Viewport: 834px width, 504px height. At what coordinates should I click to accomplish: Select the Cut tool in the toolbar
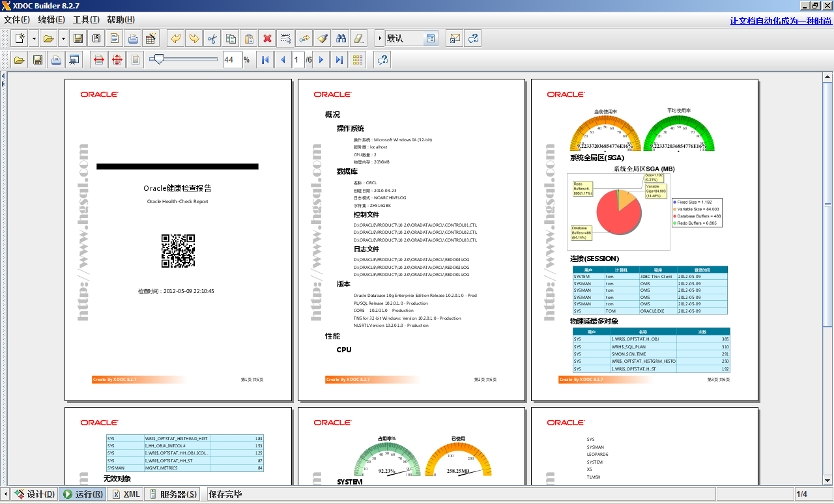[x=212, y=38]
